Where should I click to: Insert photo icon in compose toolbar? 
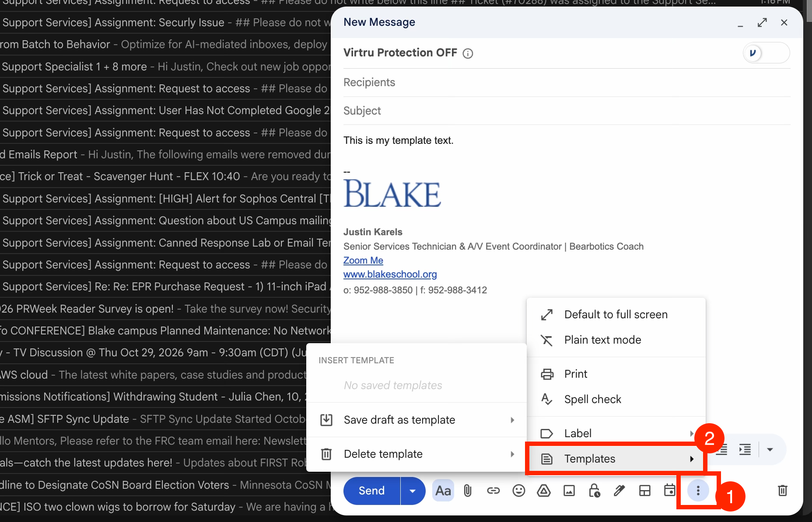[x=569, y=491]
